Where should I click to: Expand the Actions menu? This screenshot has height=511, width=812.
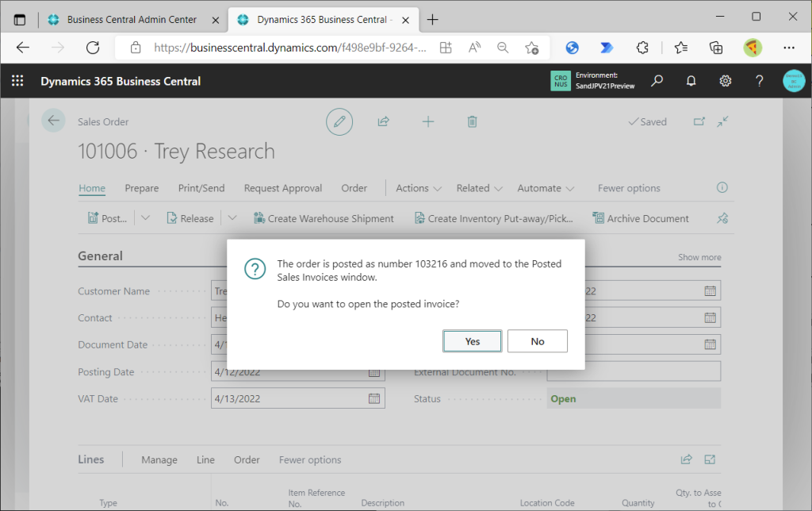(419, 188)
